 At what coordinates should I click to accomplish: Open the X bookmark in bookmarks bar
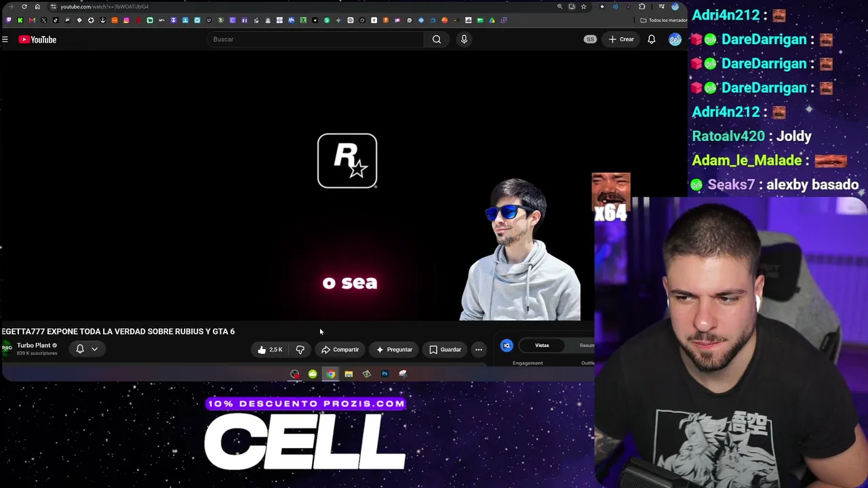[x=43, y=20]
